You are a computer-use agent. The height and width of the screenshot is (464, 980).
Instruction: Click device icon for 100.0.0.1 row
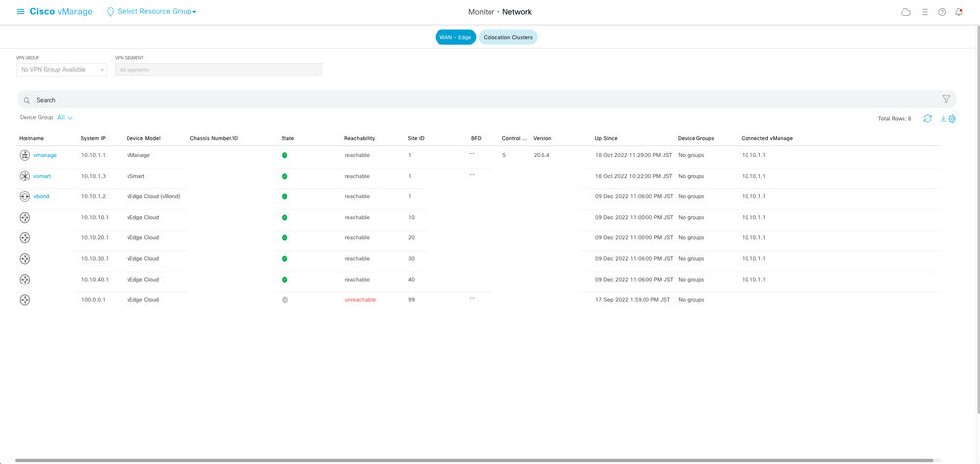click(x=25, y=299)
